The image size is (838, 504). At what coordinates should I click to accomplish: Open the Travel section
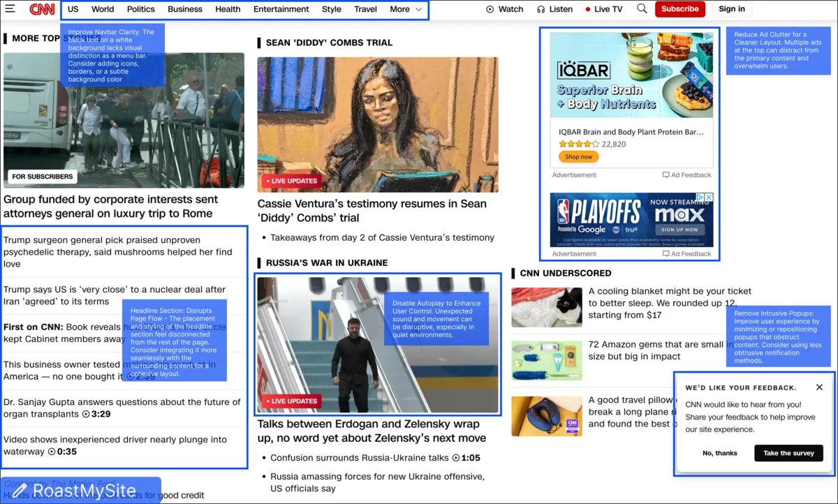[x=366, y=9]
